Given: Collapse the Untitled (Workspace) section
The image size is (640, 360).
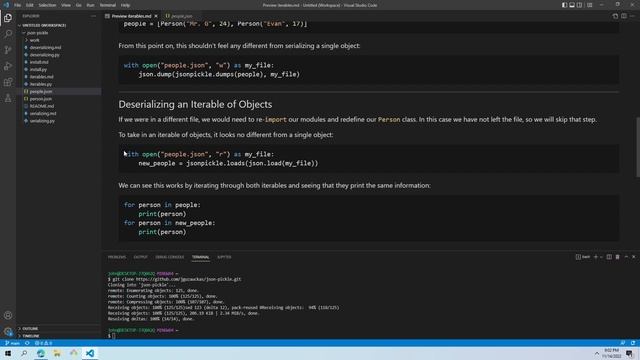Looking at the screenshot, I should pyautogui.click(x=44, y=25).
